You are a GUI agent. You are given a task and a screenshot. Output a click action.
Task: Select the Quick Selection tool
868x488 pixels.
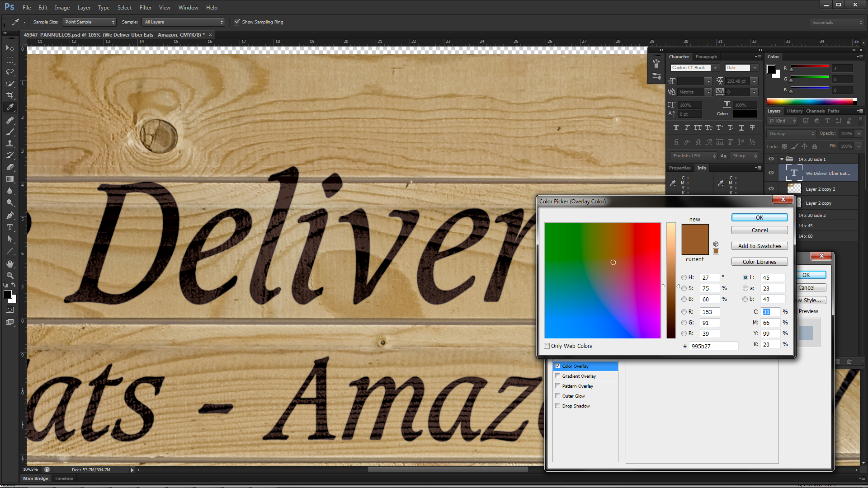(9, 84)
